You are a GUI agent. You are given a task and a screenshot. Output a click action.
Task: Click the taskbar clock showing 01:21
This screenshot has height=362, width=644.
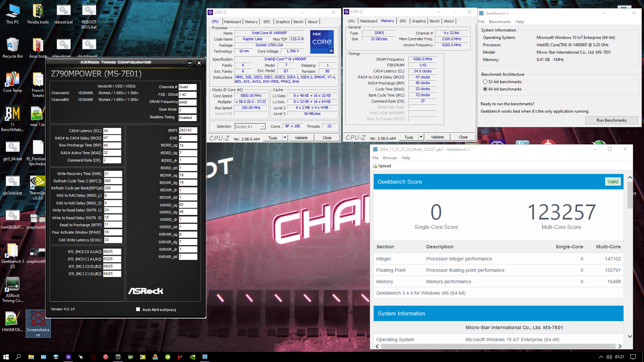click(x=620, y=357)
